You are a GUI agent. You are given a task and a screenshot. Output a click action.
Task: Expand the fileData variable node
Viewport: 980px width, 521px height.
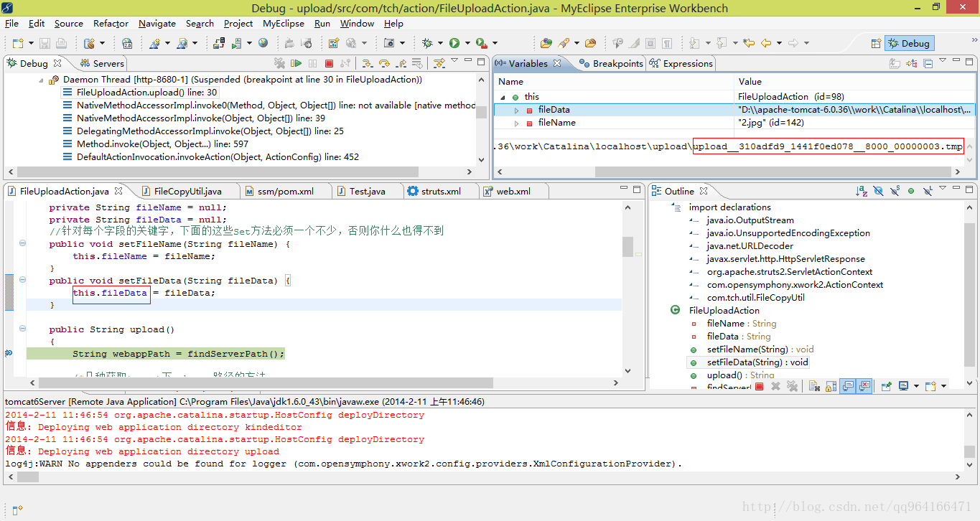(x=516, y=110)
